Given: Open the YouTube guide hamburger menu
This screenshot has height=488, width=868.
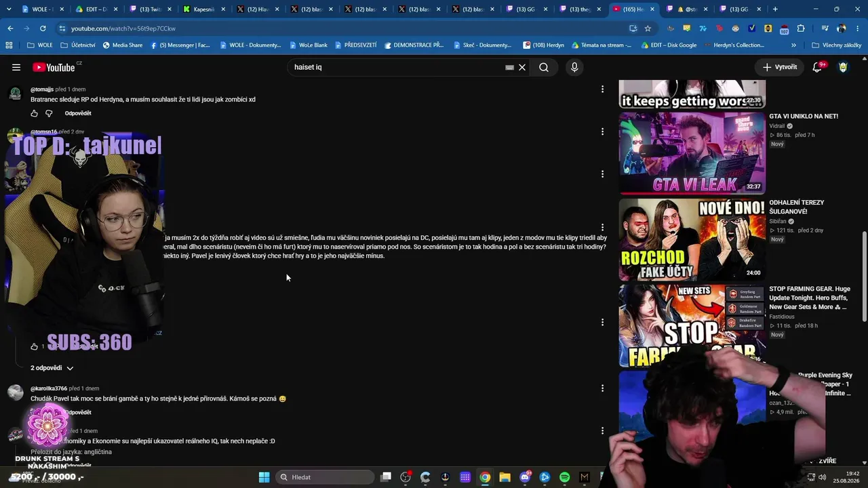Looking at the screenshot, I should [16, 67].
